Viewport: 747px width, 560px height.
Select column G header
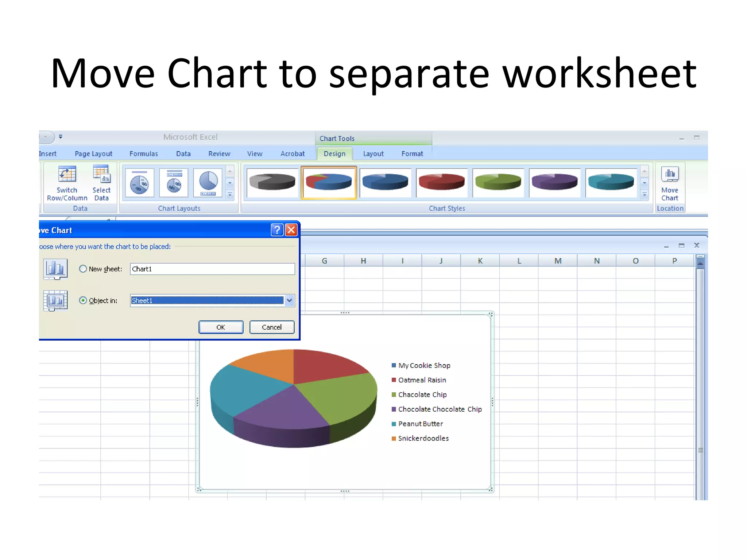(325, 261)
